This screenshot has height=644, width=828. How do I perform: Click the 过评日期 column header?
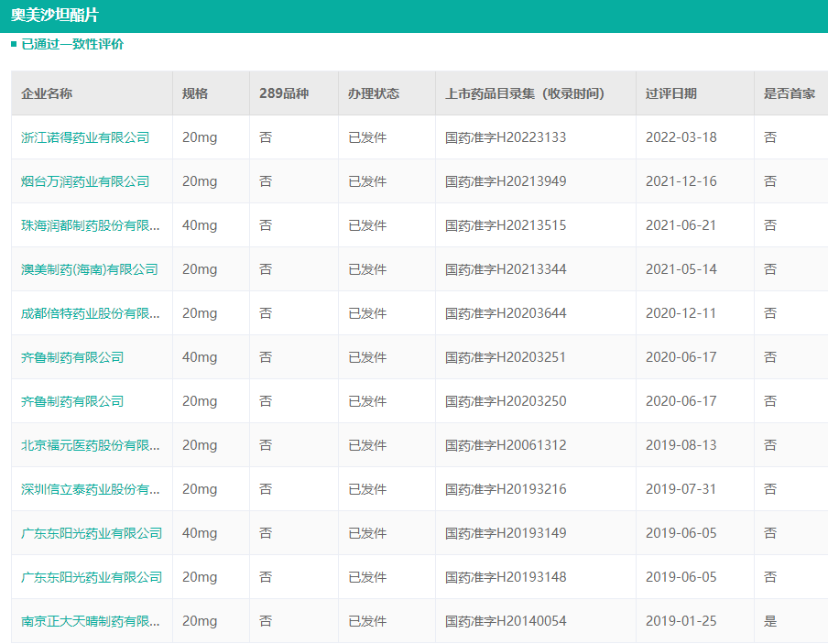pyautogui.click(x=671, y=93)
